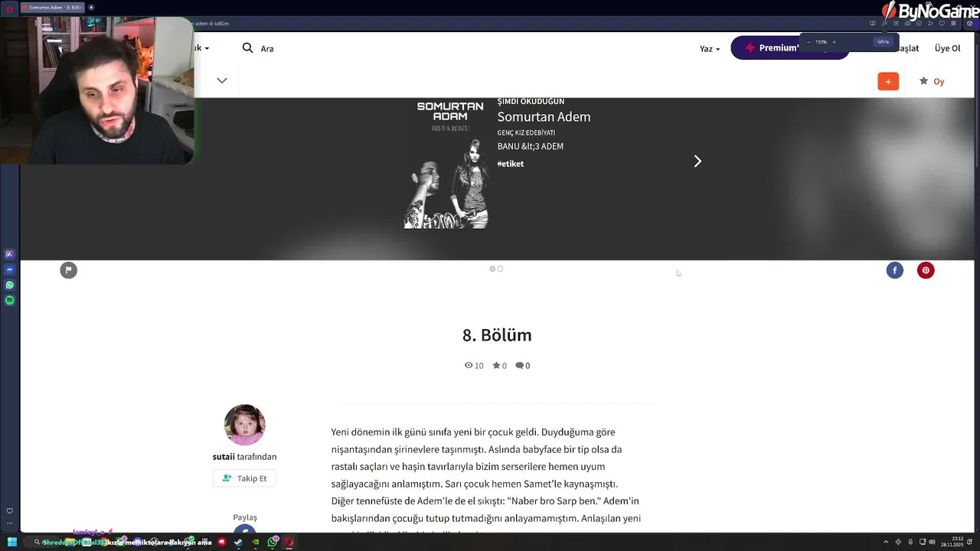Open Steam from the taskbar
Image resolution: width=980 pixels, height=551 pixels.
point(238,542)
